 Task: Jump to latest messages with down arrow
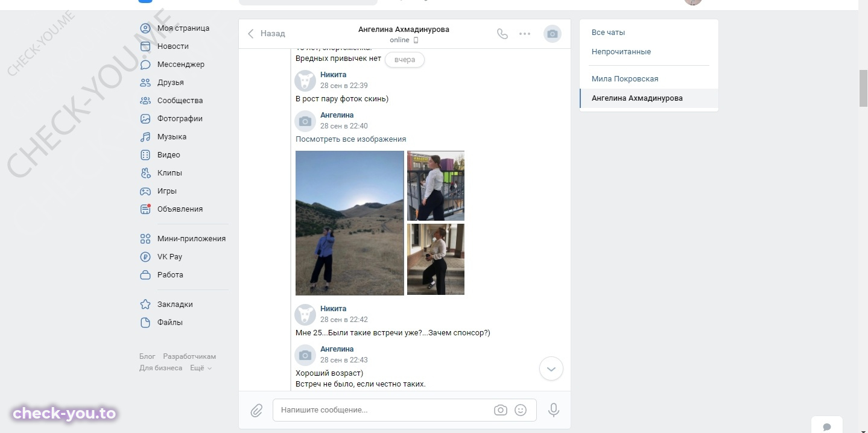tap(551, 368)
